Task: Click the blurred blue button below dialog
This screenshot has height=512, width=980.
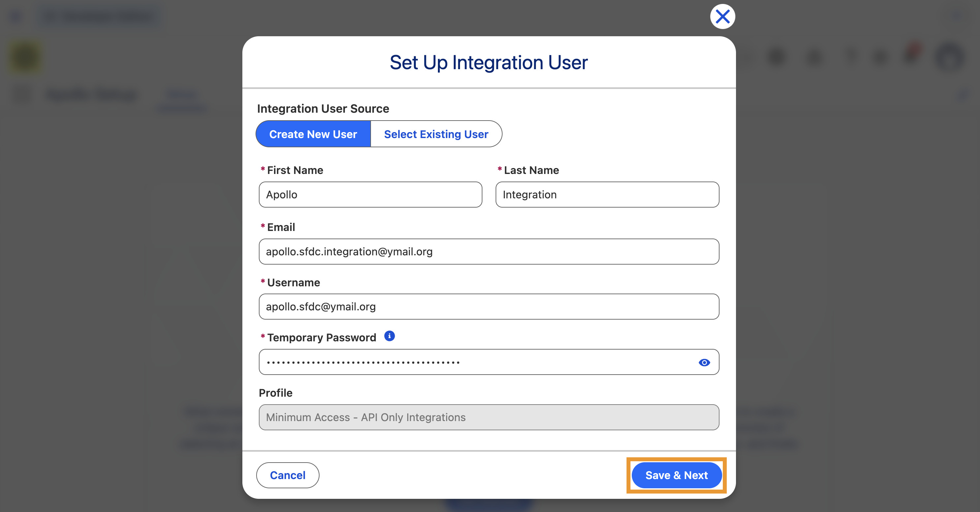Action: tap(489, 505)
